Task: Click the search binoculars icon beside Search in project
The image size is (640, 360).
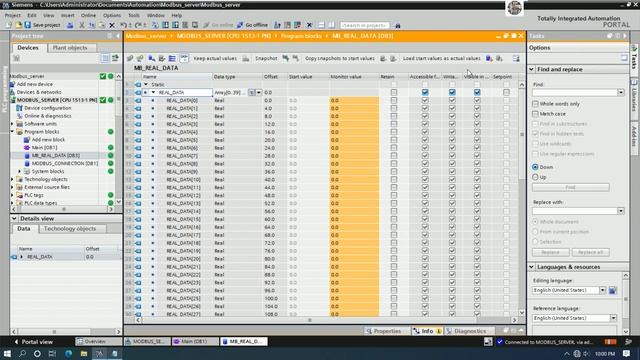Action: click(x=398, y=25)
